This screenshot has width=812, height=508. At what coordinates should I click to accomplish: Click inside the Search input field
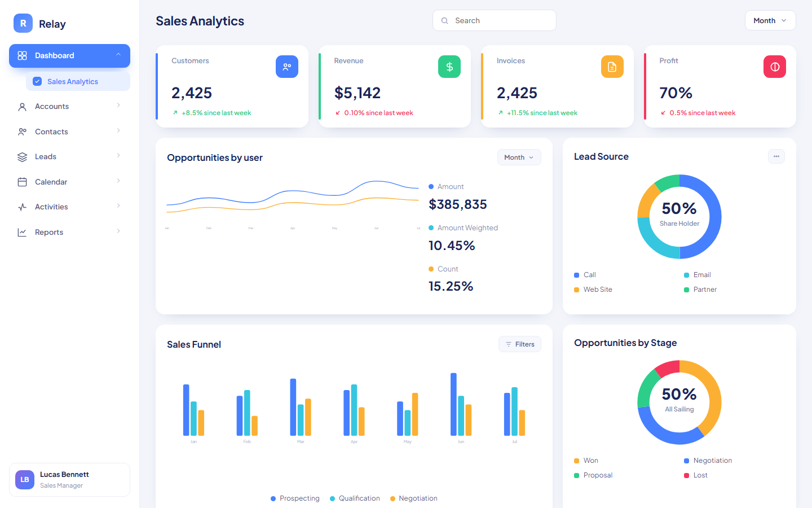pyautogui.click(x=495, y=20)
